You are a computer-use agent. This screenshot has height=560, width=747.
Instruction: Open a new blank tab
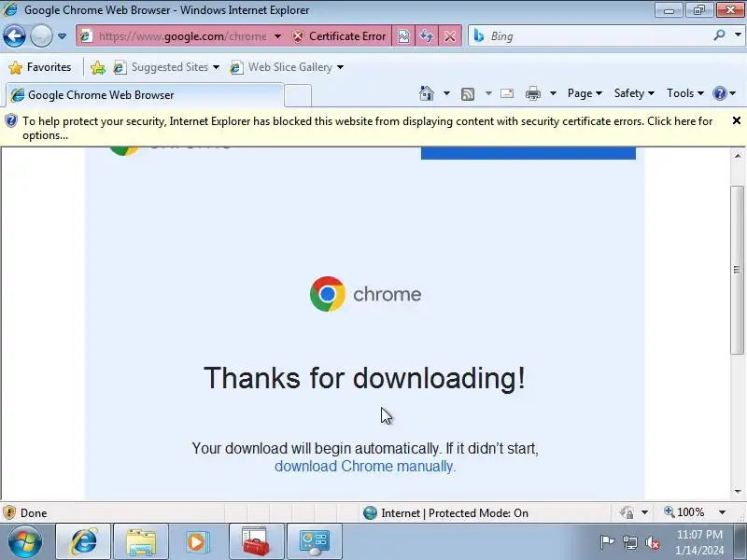click(x=298, y=95)
